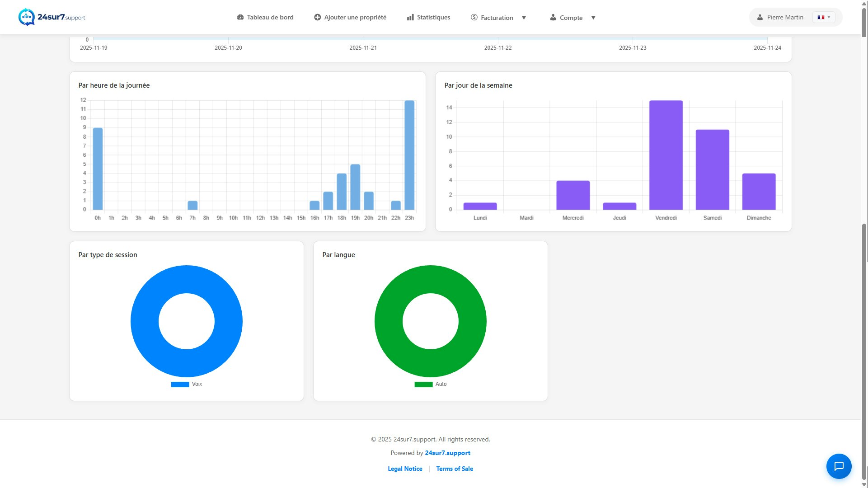
Task: Open Tableau de bord menu item
Action: tap(270, 17)
